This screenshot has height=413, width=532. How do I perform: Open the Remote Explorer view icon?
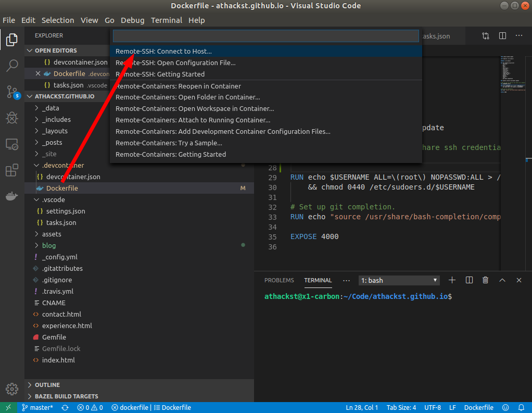(12, 144)
